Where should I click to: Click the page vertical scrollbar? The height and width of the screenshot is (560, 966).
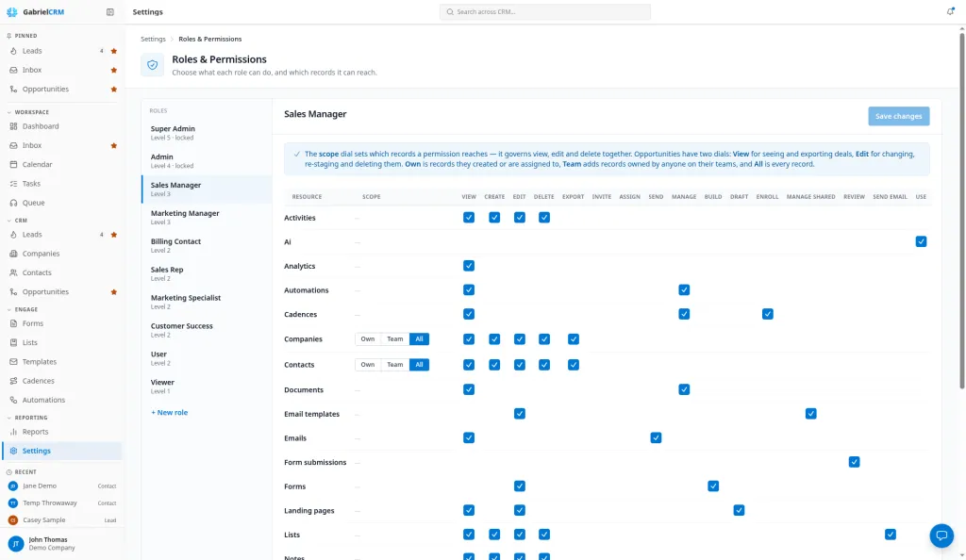[961, 210]
